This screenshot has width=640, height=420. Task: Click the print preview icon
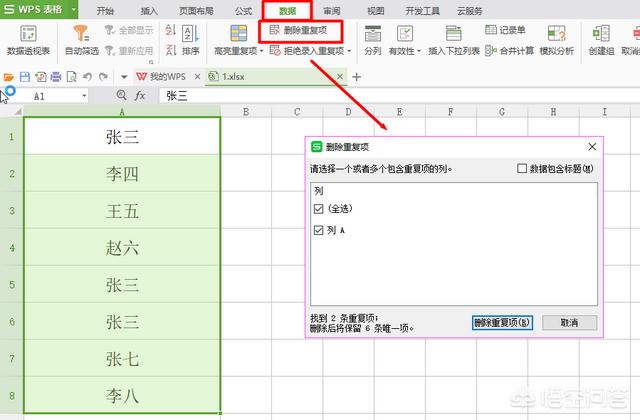[71, 77]
